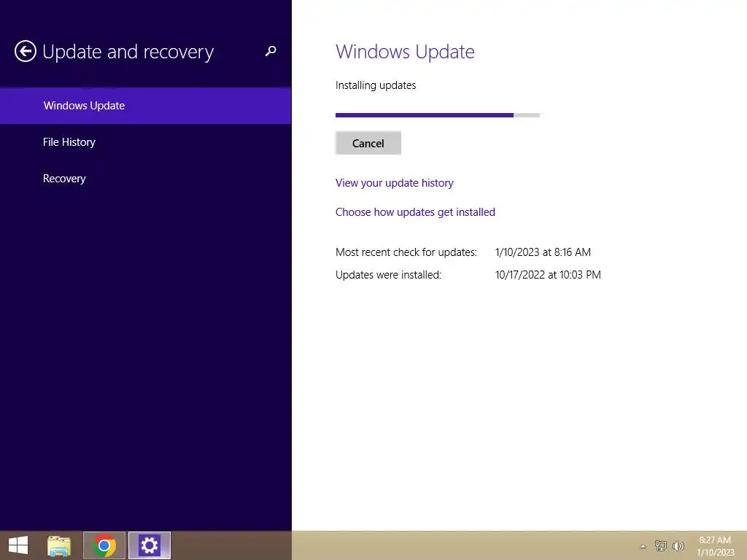This screenshot has width=747, height=560.
Task: Click the '1/10/2023 at 8:16 AM' value
Action: (x=543, y=252)
